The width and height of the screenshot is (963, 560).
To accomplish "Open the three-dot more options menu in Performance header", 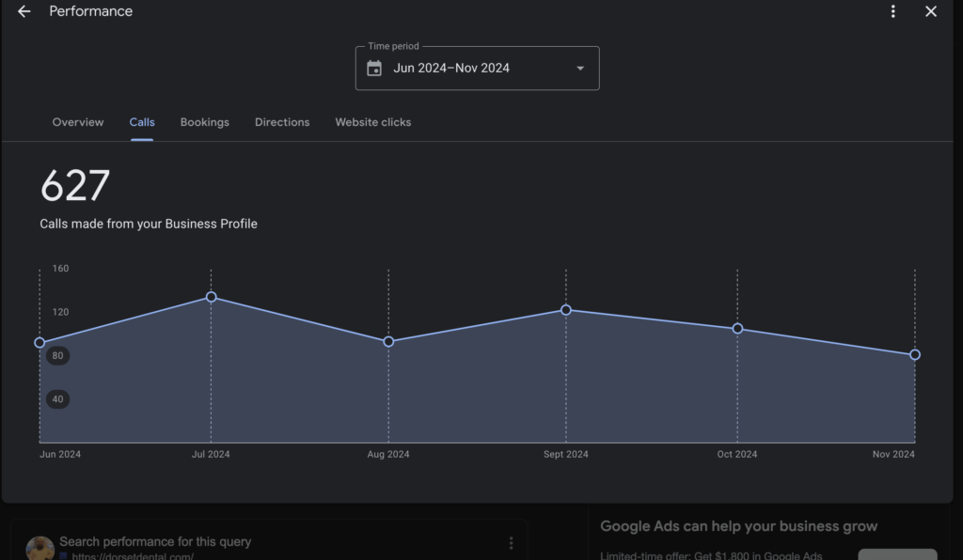I will coord(893,11).
